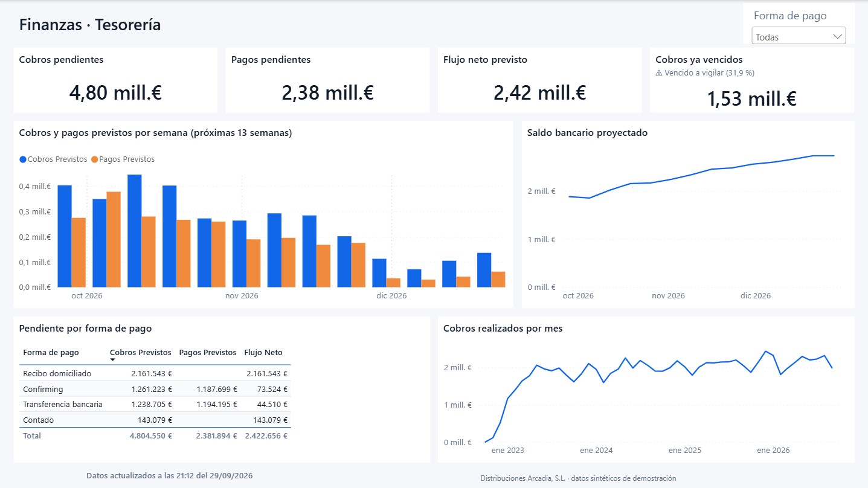Screen dimensions: 868x488
Task: Select the Recibo domiciliado row
Action: click(155, 374)
